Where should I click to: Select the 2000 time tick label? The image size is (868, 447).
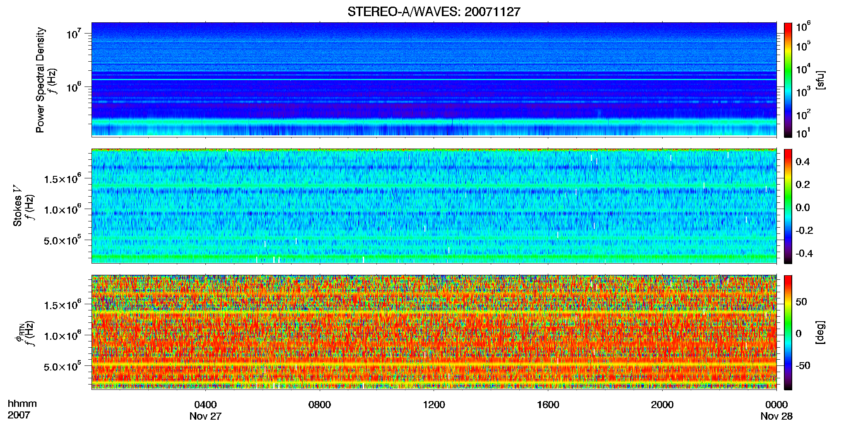[x=662, y=404]
